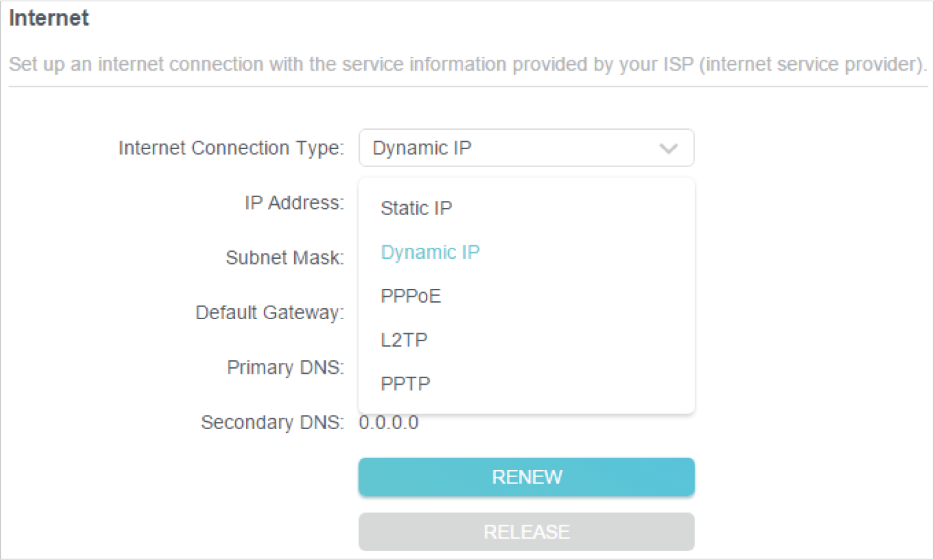Pick L2TP from the dropdown list

[x=403, y=340]
